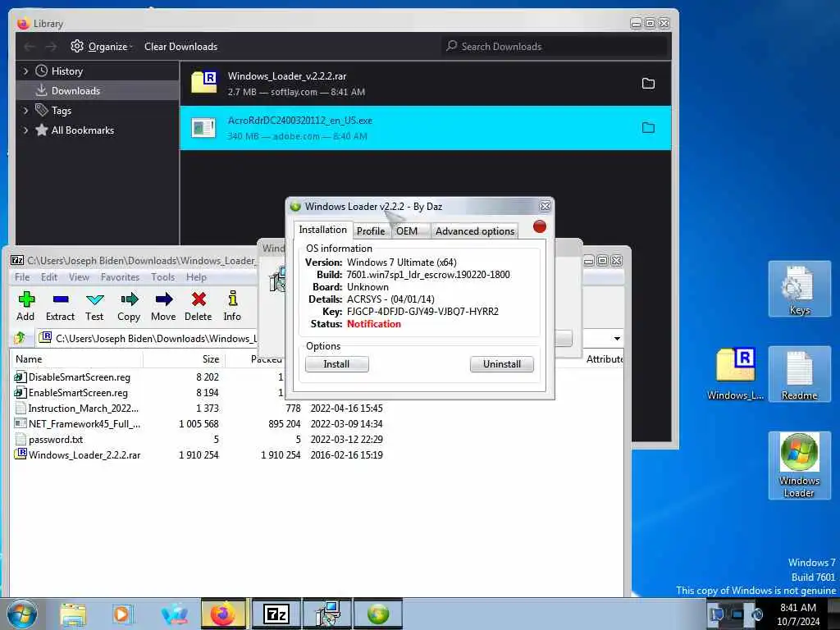Expand the History tree item

coord(25,71)
